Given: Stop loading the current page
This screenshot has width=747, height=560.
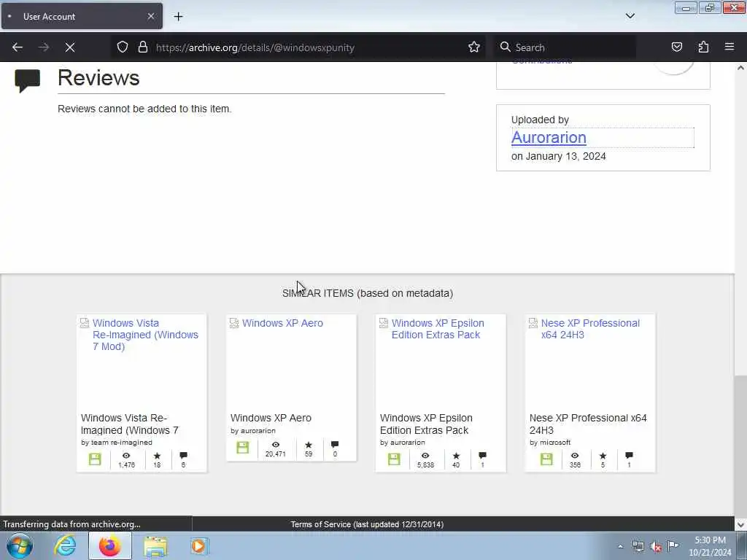Looking at the screenshot, I should [69, 47].
